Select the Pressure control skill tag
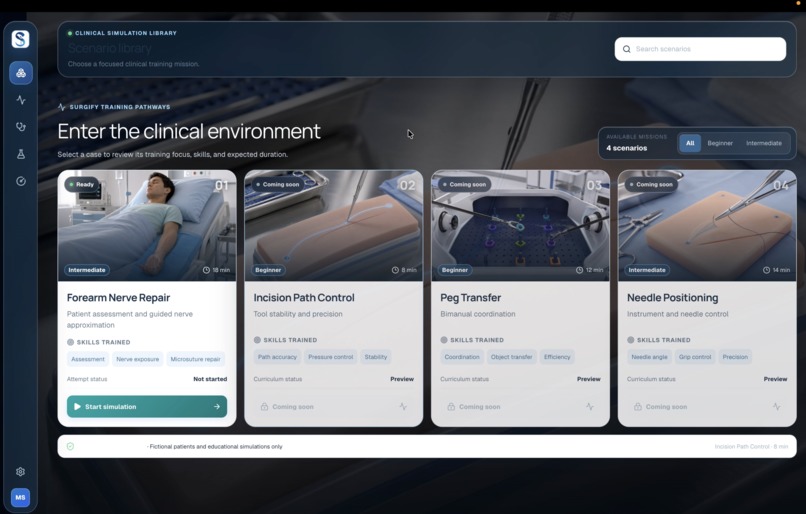Viewport: 806px width, 514px height. coord(331,357)
